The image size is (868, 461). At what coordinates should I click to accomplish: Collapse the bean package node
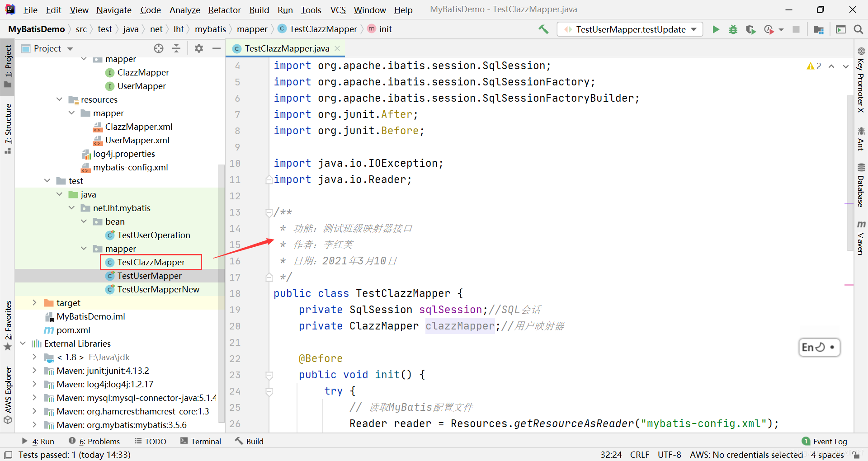84,221
